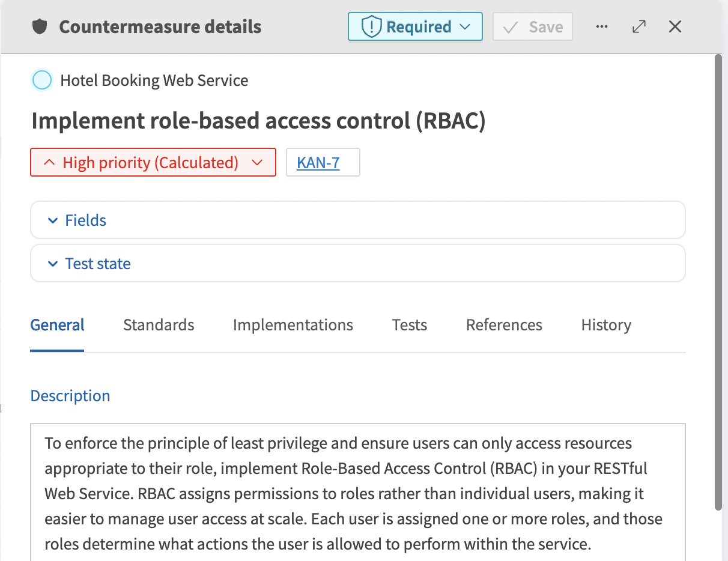Image resolution: width=728 pixels, height=561 pixels.
Task: Show the History tab
Action: 605,325
